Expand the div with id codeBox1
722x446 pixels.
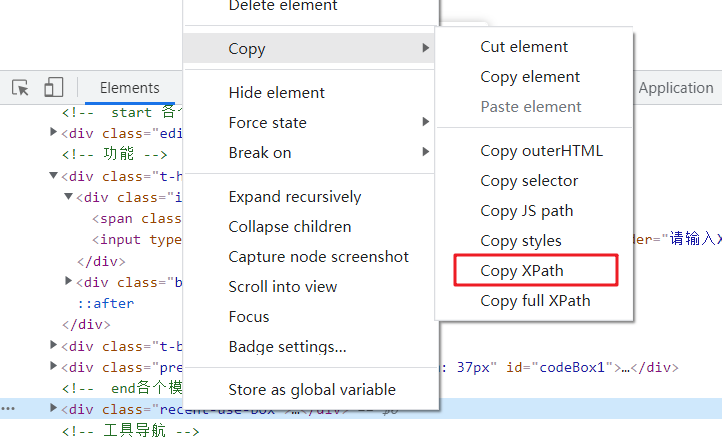pos(54,367)
